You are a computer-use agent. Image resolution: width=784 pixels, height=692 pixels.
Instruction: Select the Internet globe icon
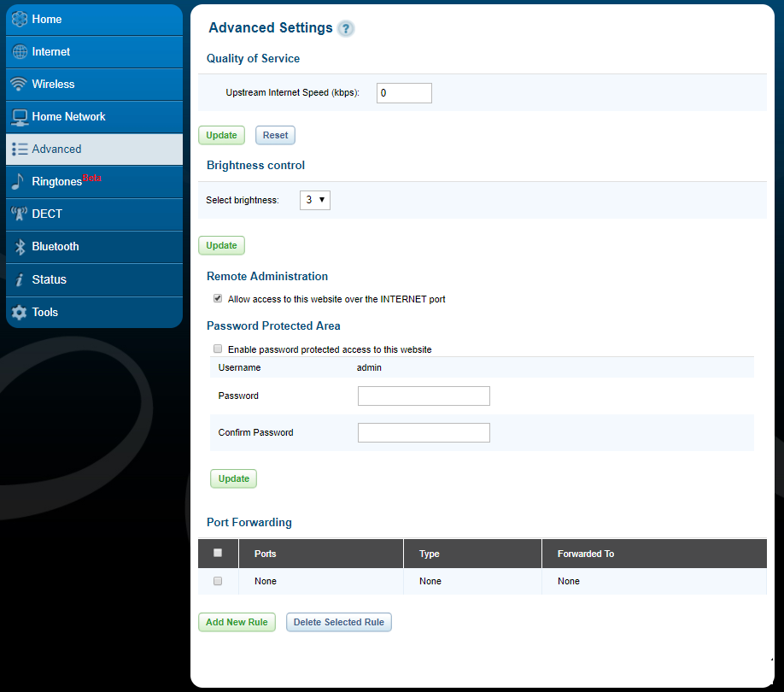coord(19,51)
